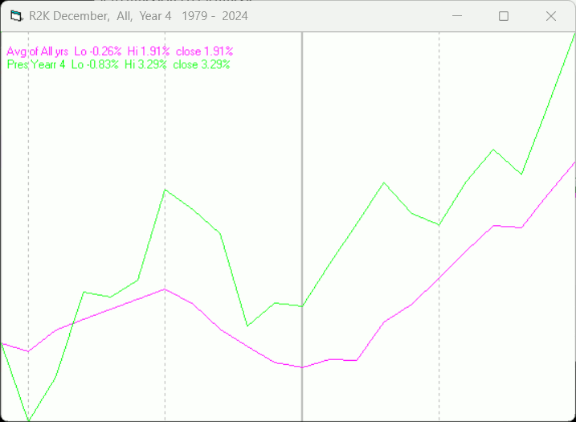
Task: Close the R2K December chart window
Action: [551, 16]
